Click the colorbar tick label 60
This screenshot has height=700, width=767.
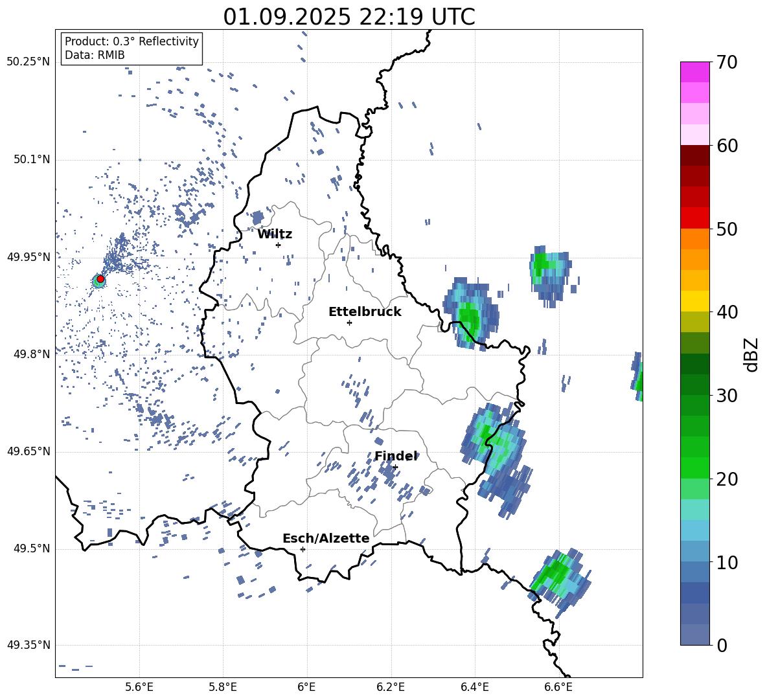pyautogui.click(x=727, y=146)
